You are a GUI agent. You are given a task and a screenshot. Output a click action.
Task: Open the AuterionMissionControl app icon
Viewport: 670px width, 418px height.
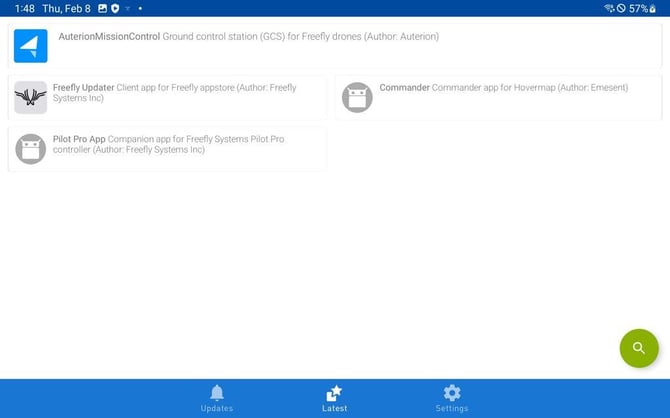[x=30, y=46]
